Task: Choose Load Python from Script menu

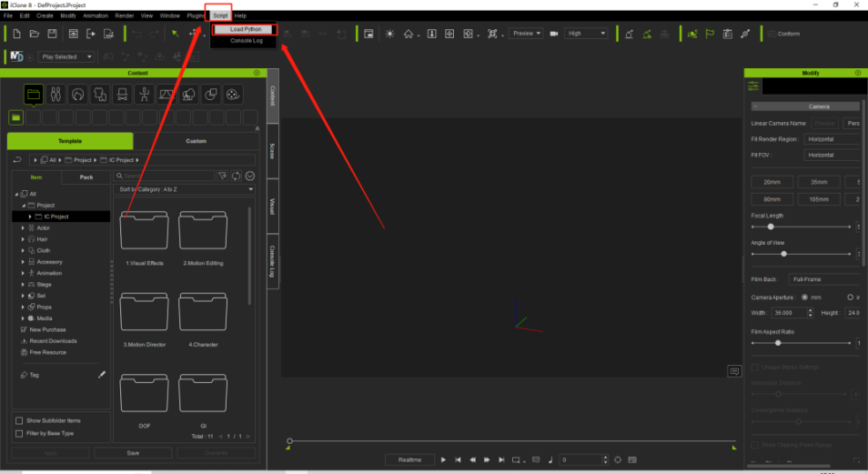Action: coord(246,29)
